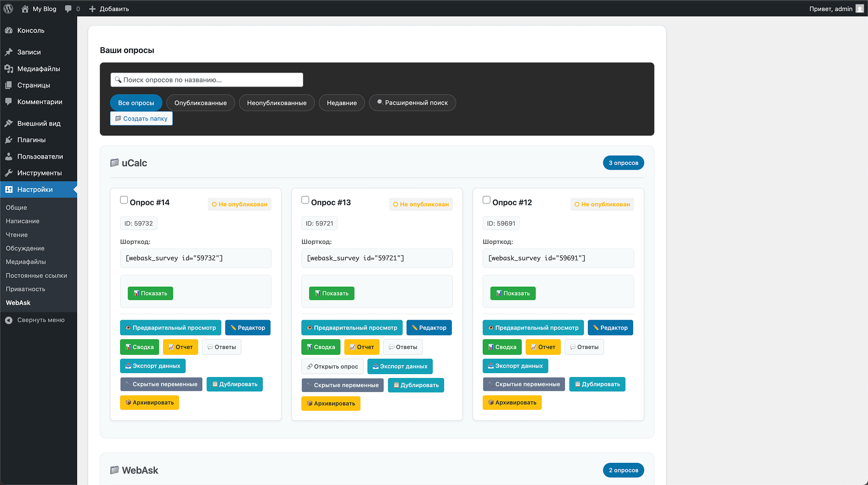Click the Свернуть меню collapse arrow icon

pos(9,320)
